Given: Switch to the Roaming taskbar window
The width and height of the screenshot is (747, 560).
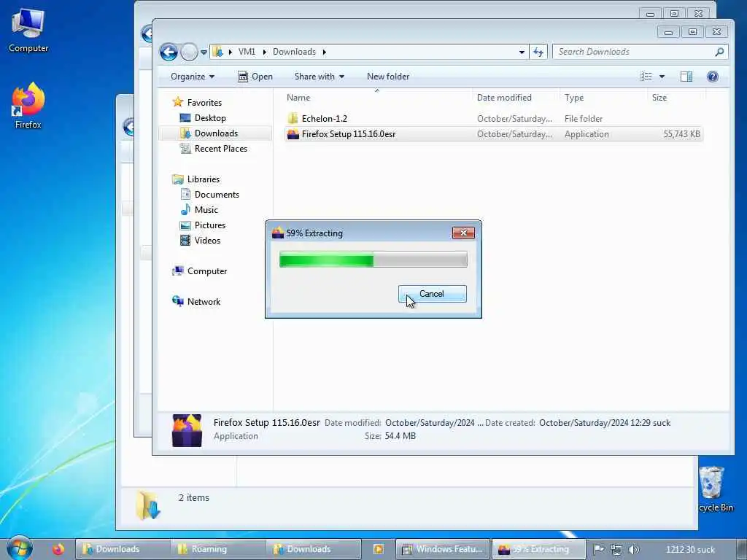Looking at the screenshot, I should [218, 549].
